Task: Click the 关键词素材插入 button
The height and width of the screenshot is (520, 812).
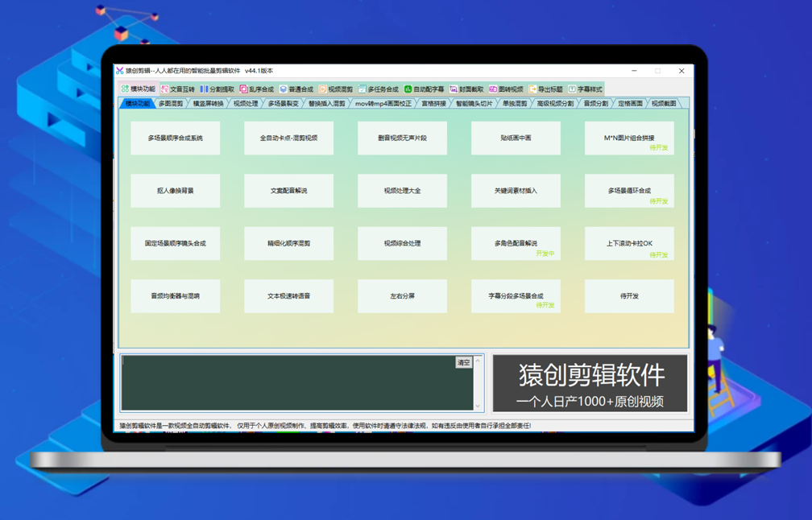Action: (516, 191)
